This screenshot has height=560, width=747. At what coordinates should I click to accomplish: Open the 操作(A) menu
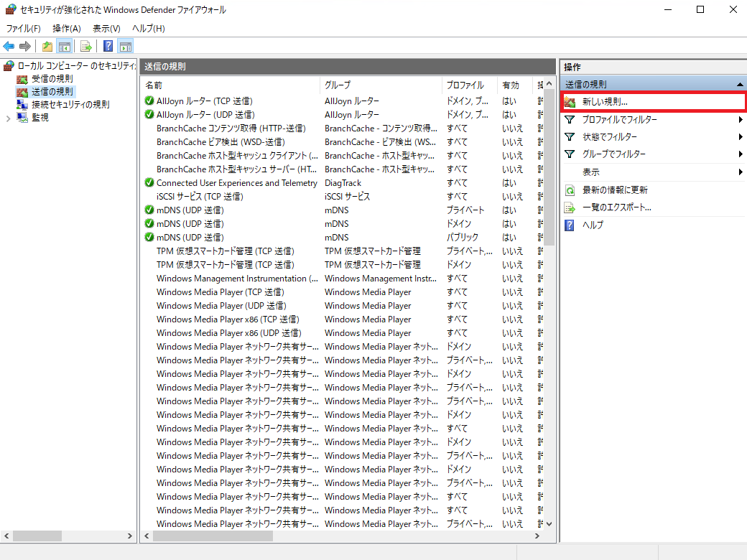[67, 29]
